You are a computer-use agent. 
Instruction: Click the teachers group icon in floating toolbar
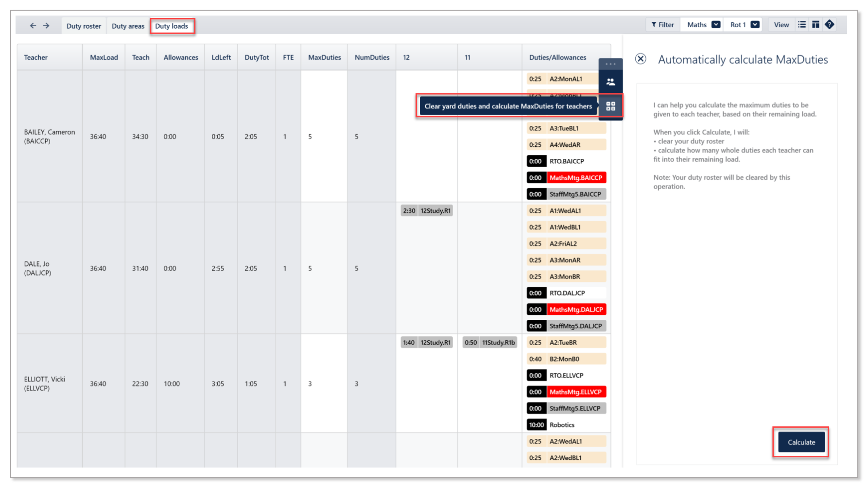click(611, 82)
